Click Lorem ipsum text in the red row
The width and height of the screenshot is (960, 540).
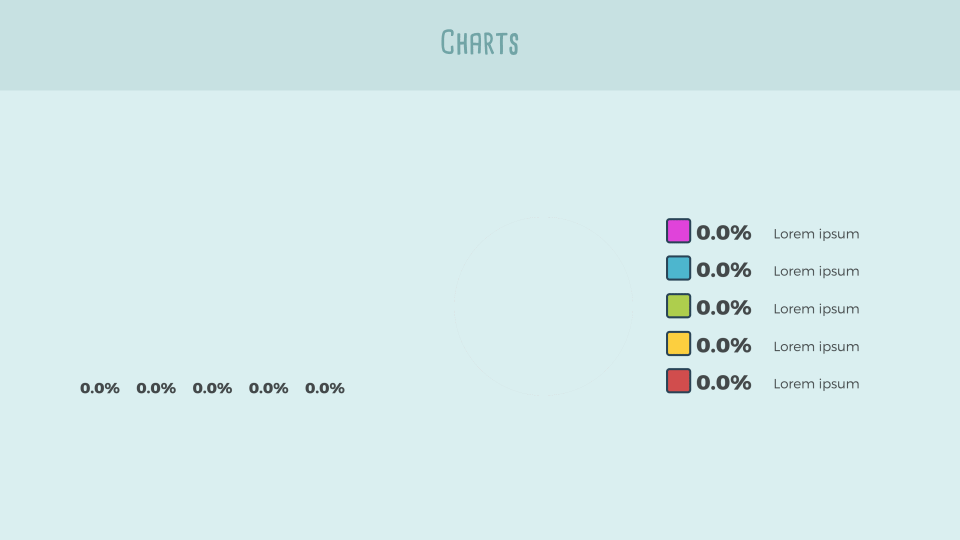click(x=816, y=384)
